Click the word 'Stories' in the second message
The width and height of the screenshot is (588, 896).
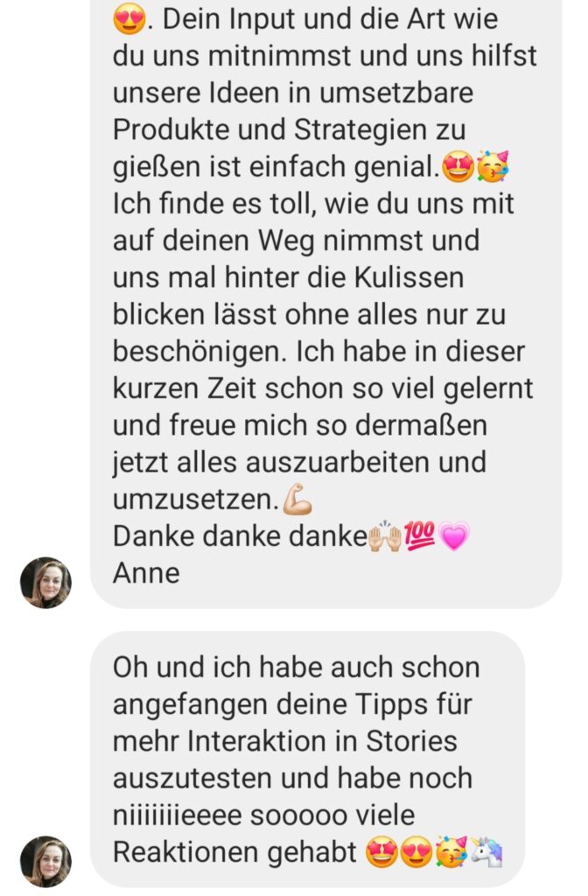(x=411, y=741)
